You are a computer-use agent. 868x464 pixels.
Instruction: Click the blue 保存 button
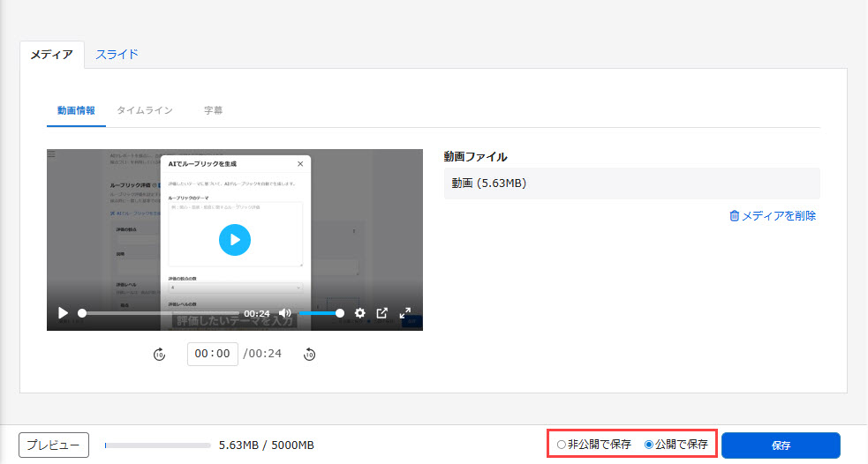pyautogui.click(x=781, y=445)
